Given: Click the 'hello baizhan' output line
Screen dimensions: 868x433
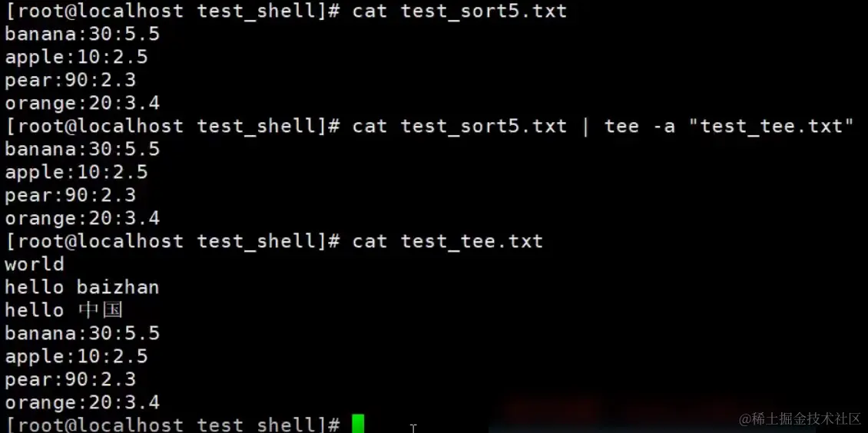Looking at the screenshot, I should (82, 287).
